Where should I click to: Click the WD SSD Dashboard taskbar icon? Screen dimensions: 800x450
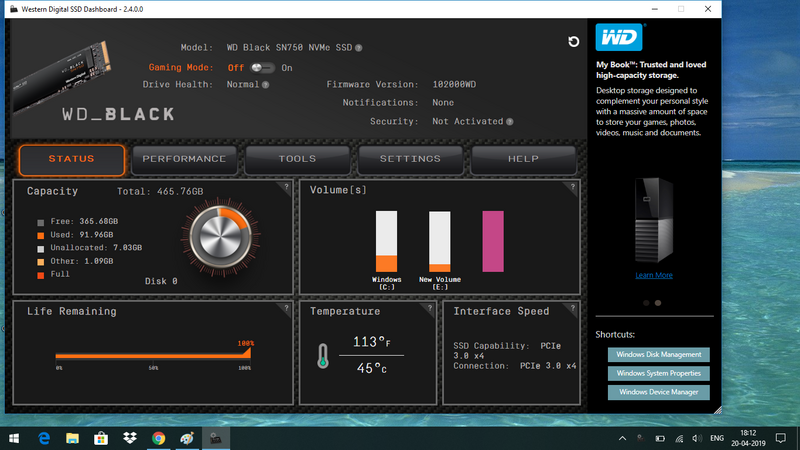tap(215, 438)
